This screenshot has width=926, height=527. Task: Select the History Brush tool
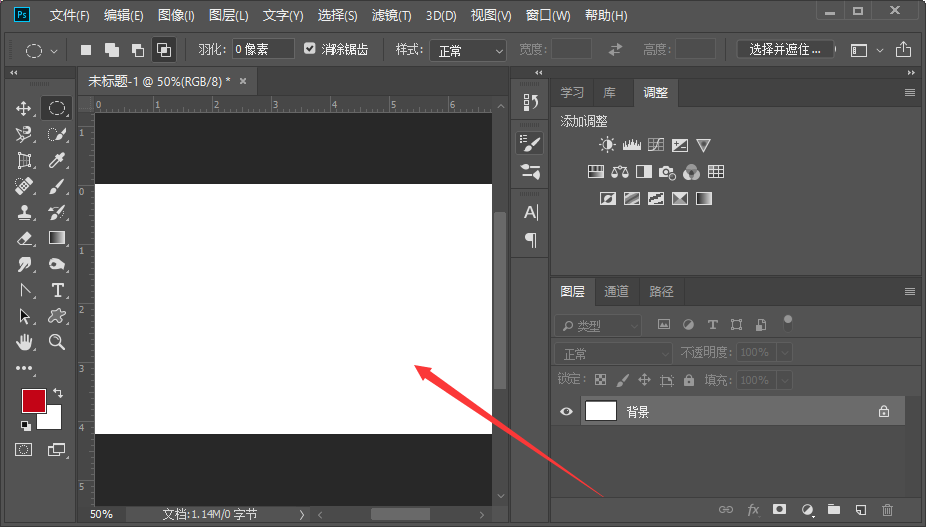click(57, 213)
